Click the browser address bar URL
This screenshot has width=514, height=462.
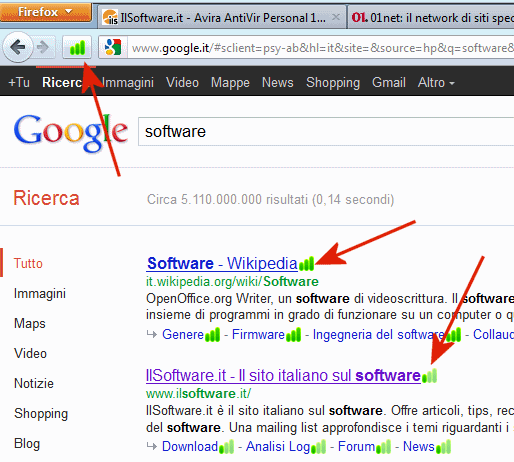click(x=322, y=48)
